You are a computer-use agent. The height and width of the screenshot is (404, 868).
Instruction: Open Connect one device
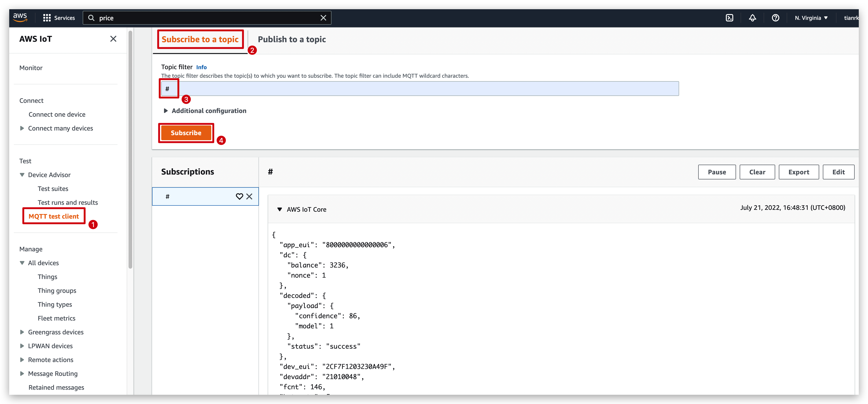point(57,114)
